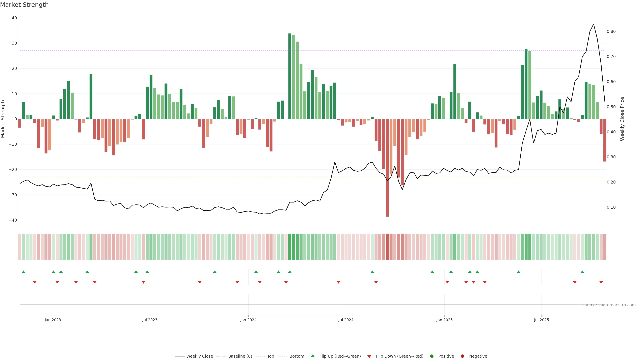Click the darkest green heatmap strip cell
Viewport: 644px width, 362px height.
[x=290, y=247]
